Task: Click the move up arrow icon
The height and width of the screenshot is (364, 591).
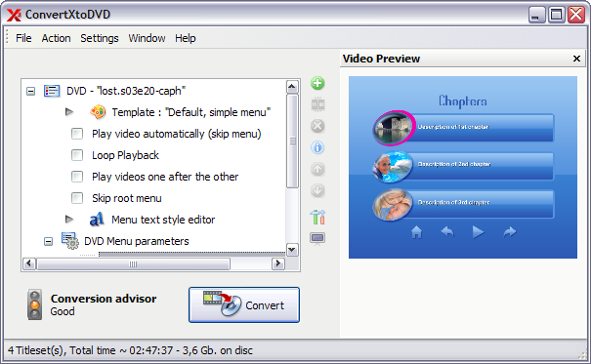Action: [317, 169]
